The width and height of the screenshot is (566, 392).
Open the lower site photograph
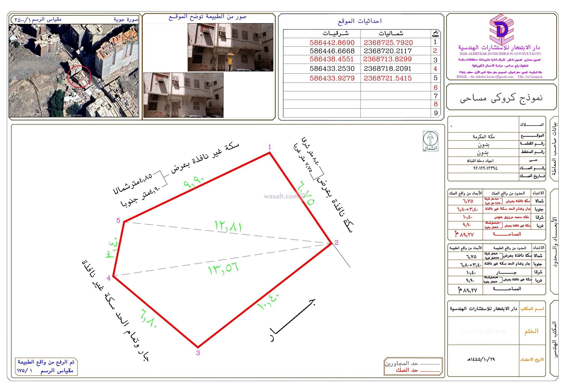[x=183, y=95]
